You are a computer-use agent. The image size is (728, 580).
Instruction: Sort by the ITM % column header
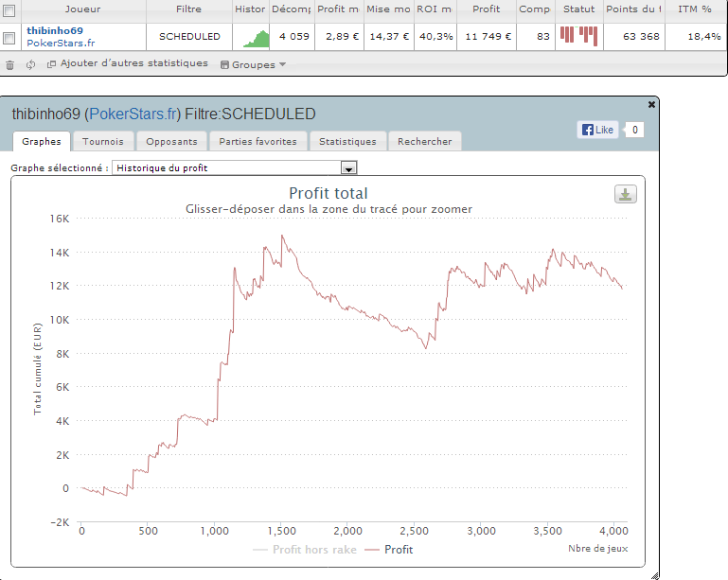click(695, 9)
